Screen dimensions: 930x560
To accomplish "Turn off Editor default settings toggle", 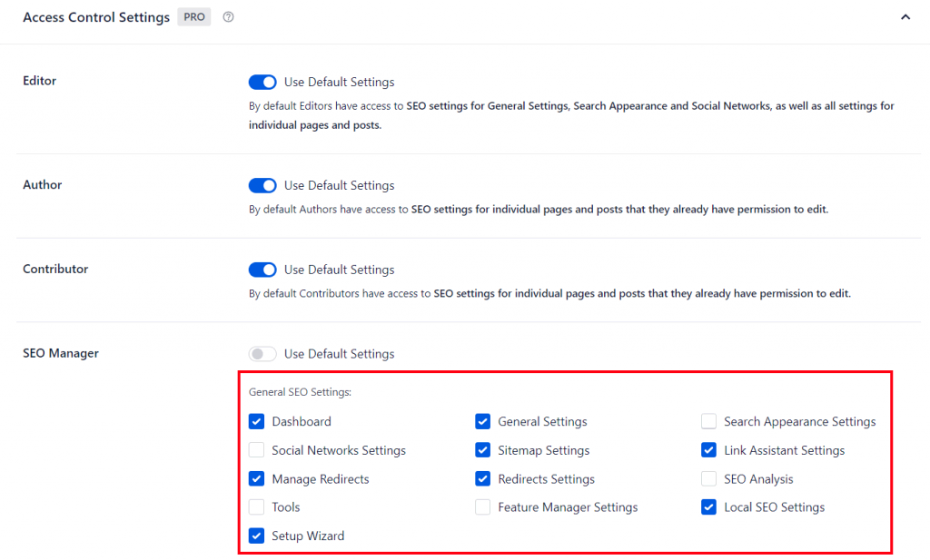I will point(262,83).
